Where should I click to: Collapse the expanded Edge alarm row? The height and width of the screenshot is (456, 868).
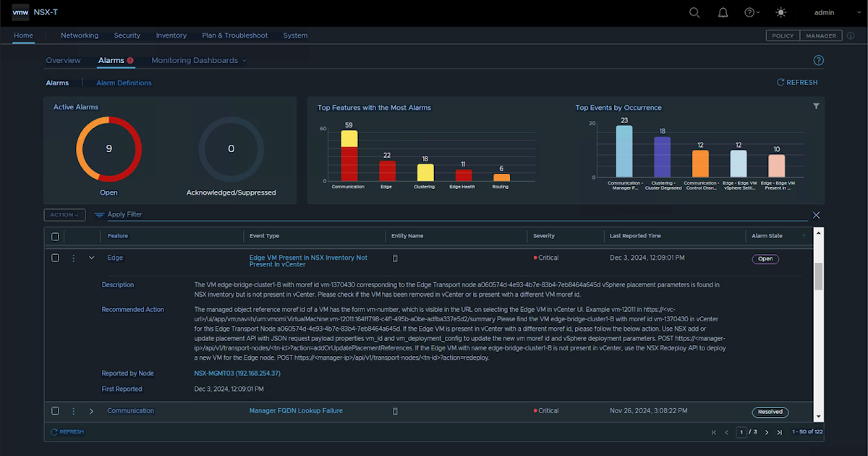tap(91, 258)
